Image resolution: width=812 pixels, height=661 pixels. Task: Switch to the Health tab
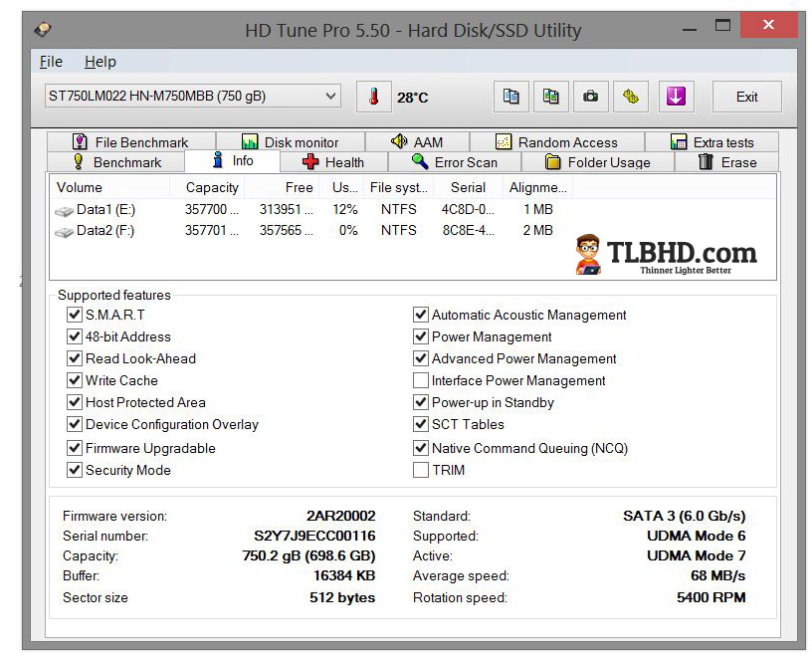pos(333,162)
